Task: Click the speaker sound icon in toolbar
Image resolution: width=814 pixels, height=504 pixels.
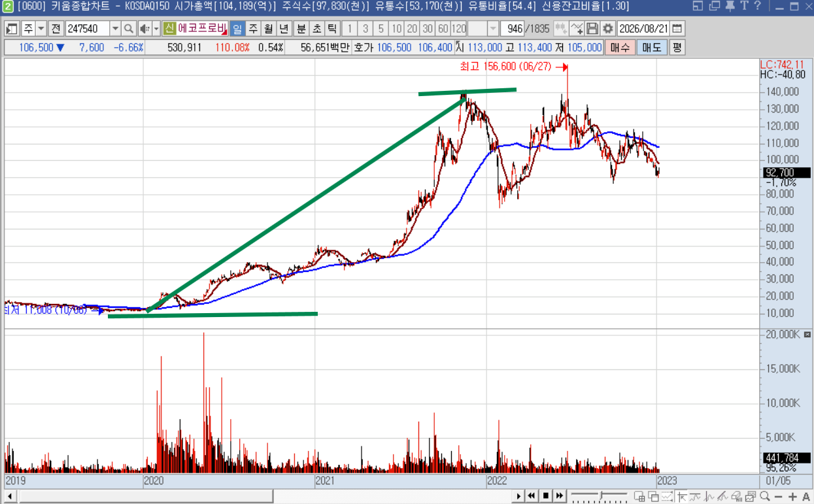Action: coord(145,29)
